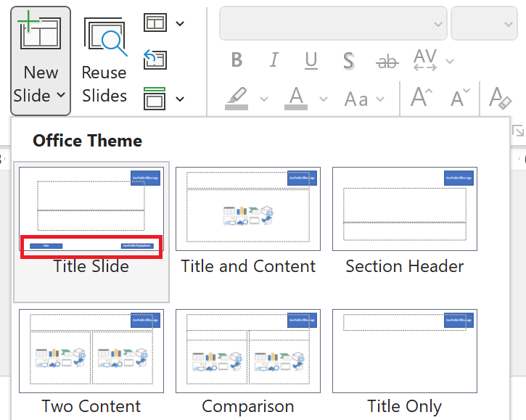The image size is (526, 420).
Task: Click the Reset slide icon
Action: tap(155, 59)
